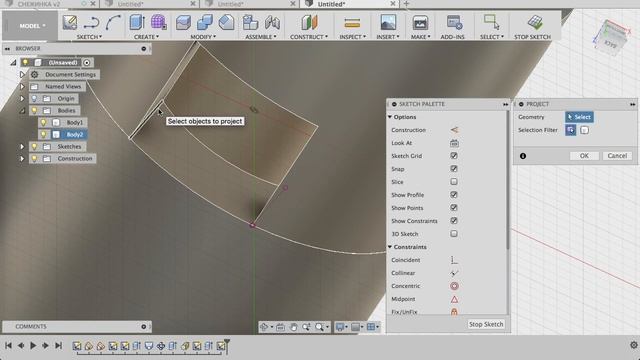Click the Stop Sketch toolbar icon
Viewport: 640px width, 360px height.
click(x=534, y=22)
